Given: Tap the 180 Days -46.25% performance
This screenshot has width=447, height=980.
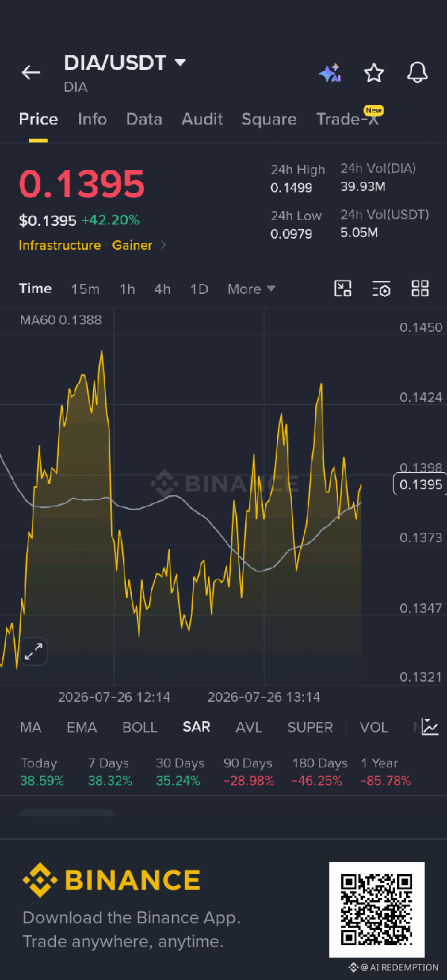Looking at the screenshot, I should point(320,772).
